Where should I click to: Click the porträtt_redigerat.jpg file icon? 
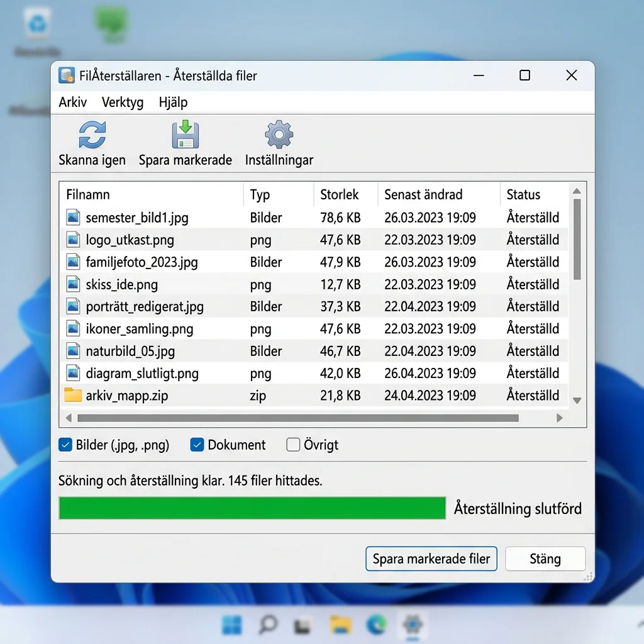click(x=73, y=306)
